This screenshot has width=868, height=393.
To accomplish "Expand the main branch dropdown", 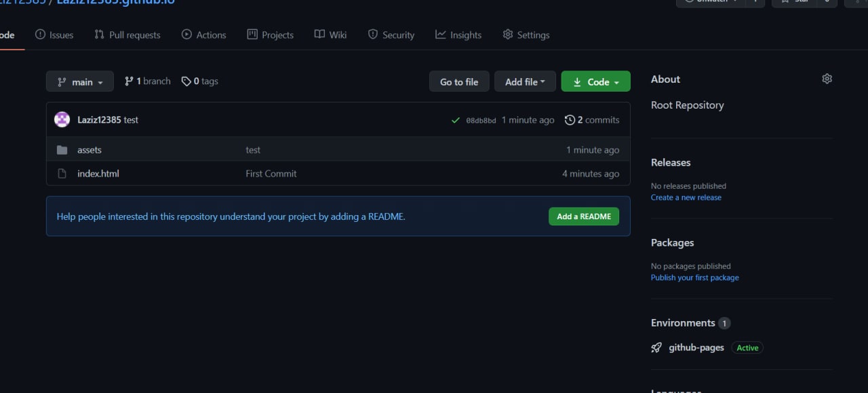I will pos(80,81).
